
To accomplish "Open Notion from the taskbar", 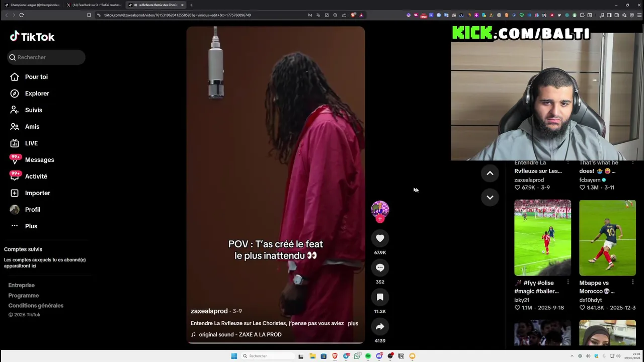I will (x=401, y=356).
